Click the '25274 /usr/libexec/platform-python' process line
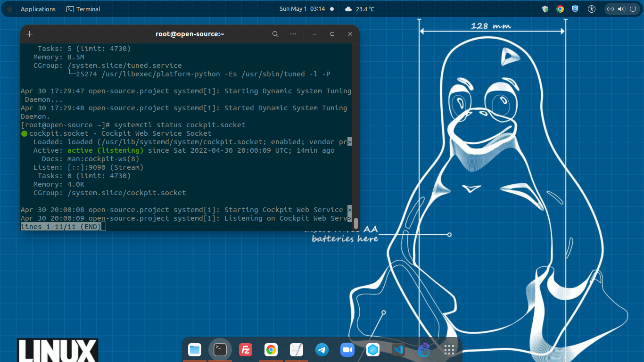This screenshot has height=362, width=644. 203,74
